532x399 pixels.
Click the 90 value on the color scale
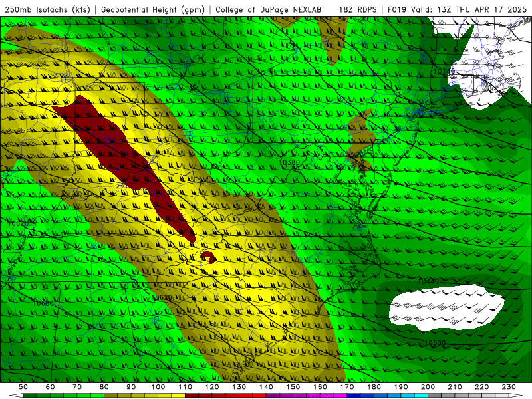pyautogui.click(x=131, y=387)
